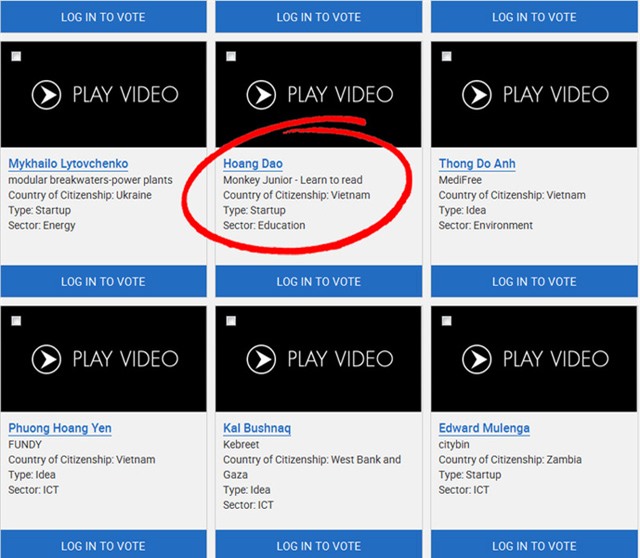
Task: Open the Hoang Dao name link
Action: coord(253,164)
